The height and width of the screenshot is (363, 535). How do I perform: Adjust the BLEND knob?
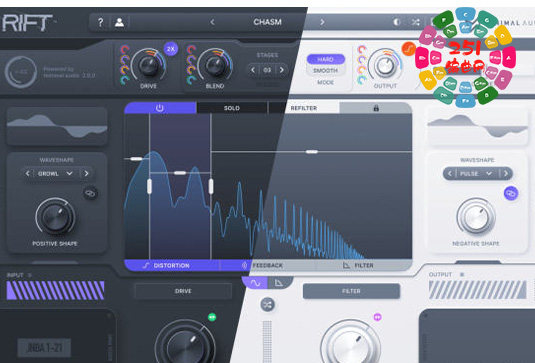pyautogui.click(x=215, y=66)
